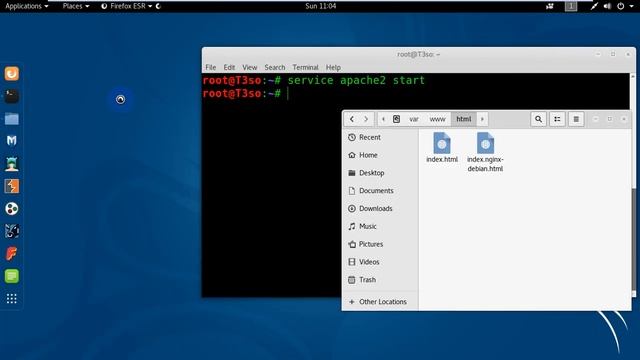The height and width of the screenshot is (360, 640).
Task: Open the Armitage character icon in the dock
Action: coord(11,164)
